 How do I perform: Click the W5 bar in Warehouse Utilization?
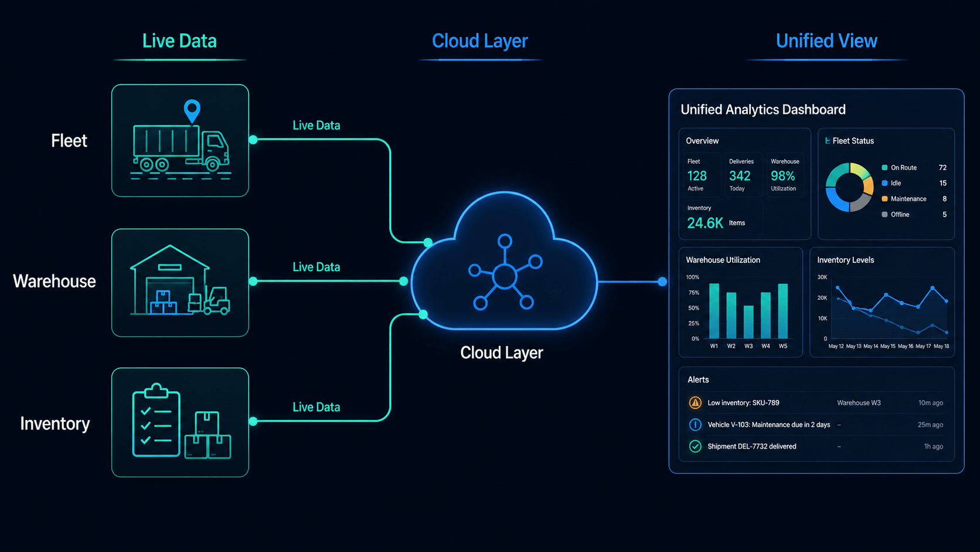783,311
